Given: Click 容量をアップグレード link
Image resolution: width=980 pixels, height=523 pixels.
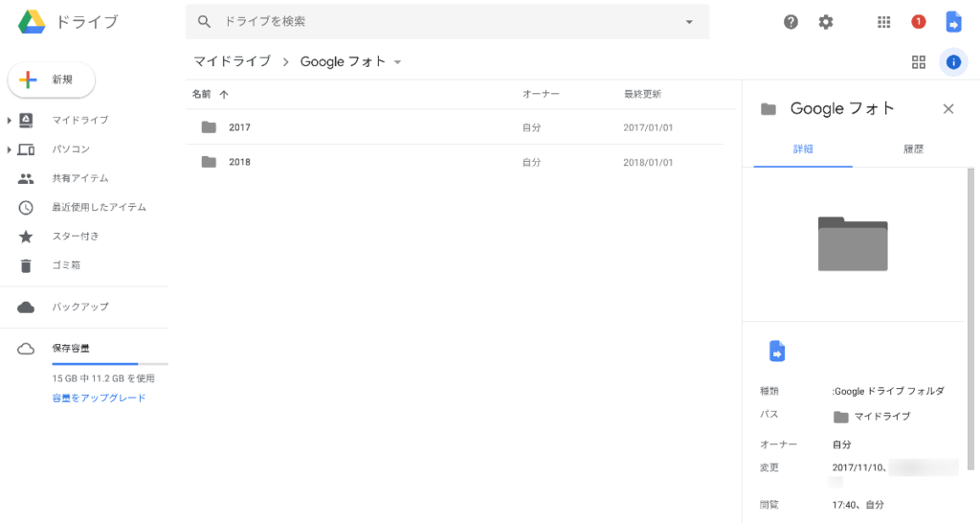Looking at the screenshot, I should point(99,398).
